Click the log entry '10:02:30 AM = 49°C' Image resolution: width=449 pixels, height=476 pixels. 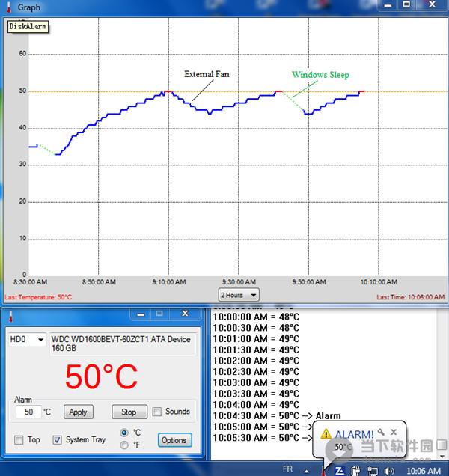(x=256, y=372)
